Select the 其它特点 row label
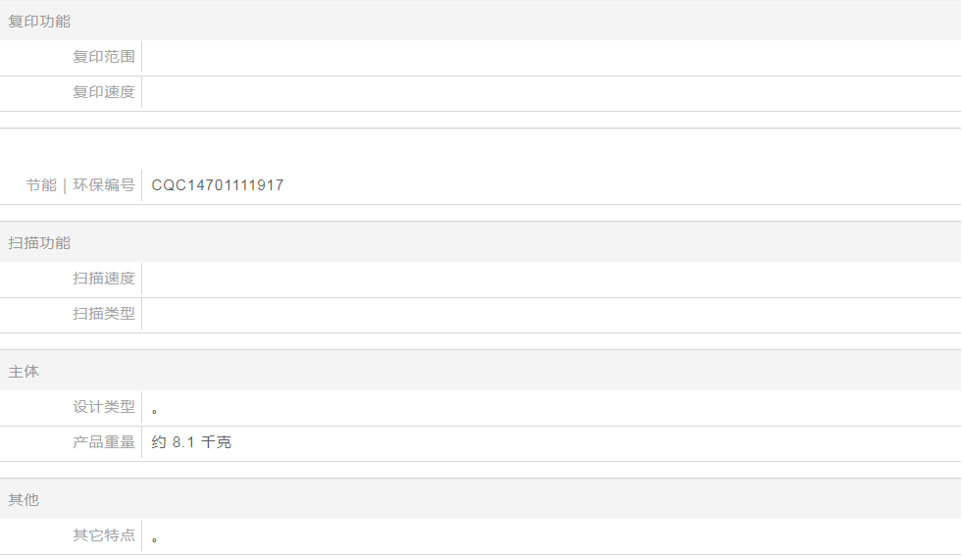962x560 pixels. click(103, 535)
